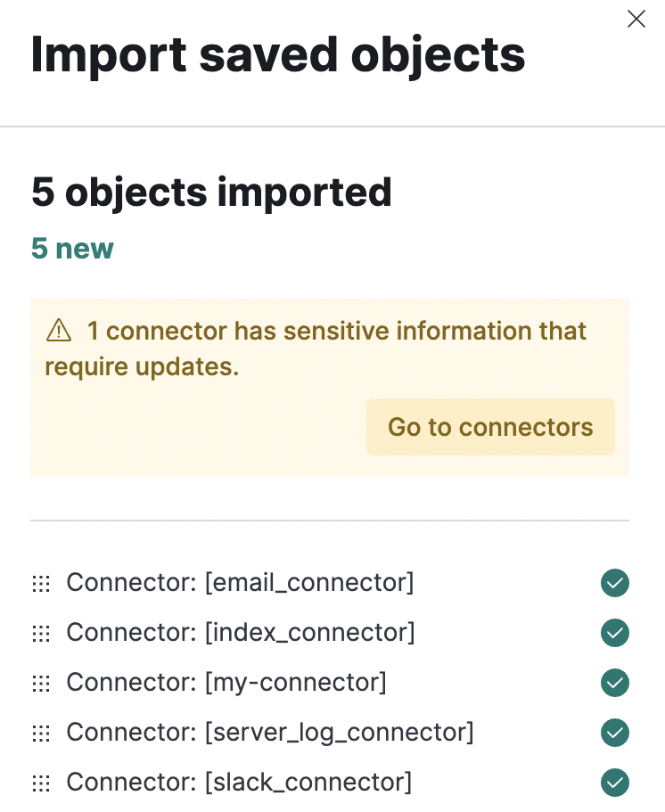Select the Connector: [slack_connector] entry
The height and width of the screenshot is (812, 665).
click(x=238, y=783)
